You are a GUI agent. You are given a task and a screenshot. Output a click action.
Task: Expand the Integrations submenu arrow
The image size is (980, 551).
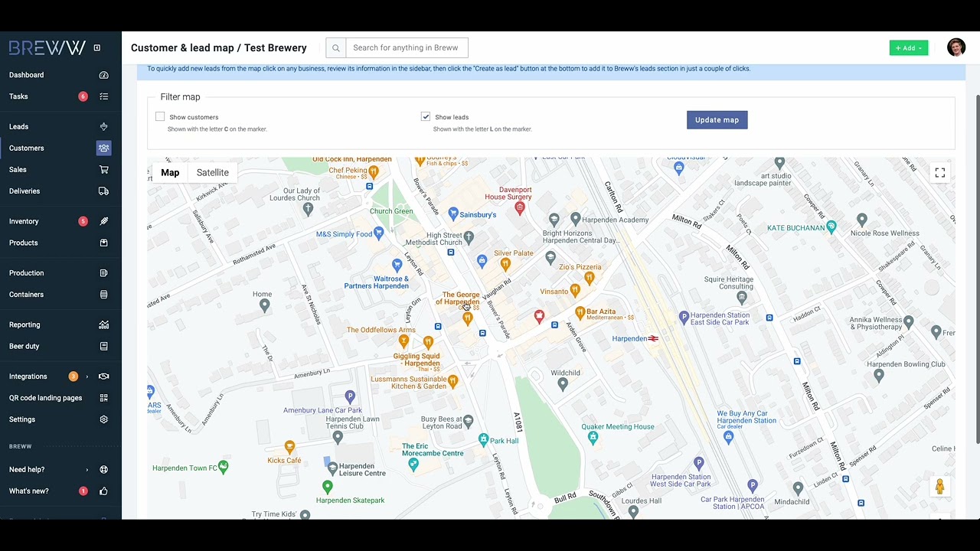tap(87, 377)
